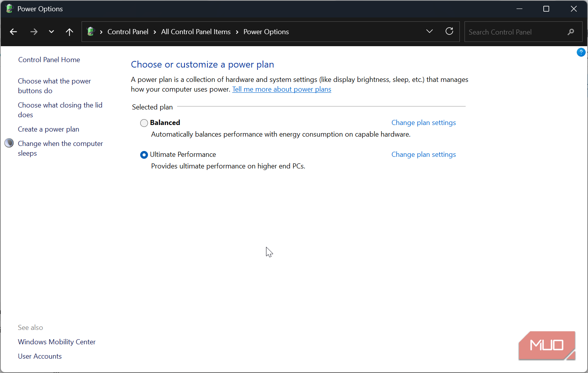Expand the address bar history dropdown
The height and width of the screenshot is (373, 588).
tap(429, 31)
